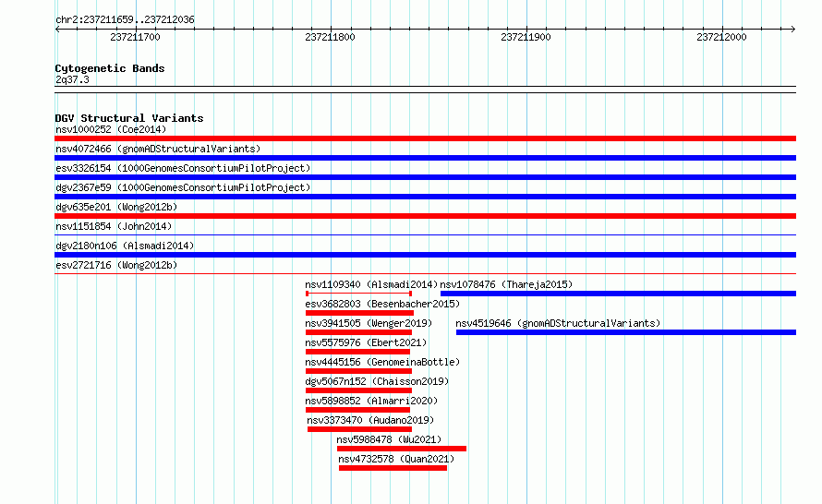Click ruler position label 237211900
Viewport: 822px width, 504px height.
pos(526,37)
